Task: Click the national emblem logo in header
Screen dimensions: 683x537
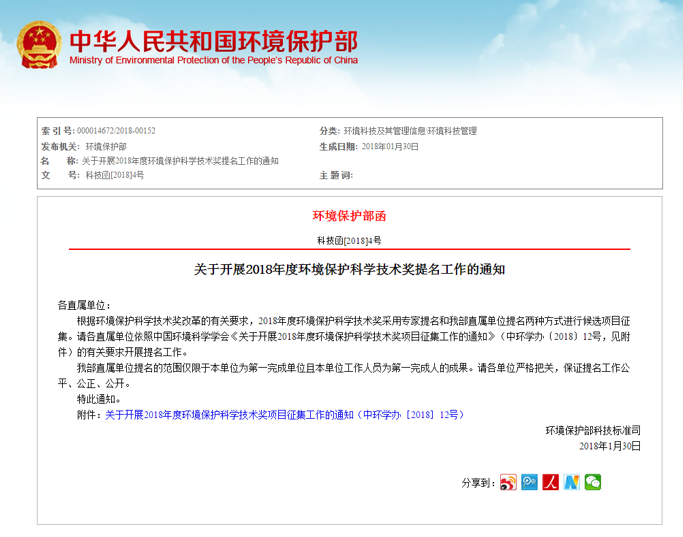Action: pyautogui.click(x=37, y=46)
